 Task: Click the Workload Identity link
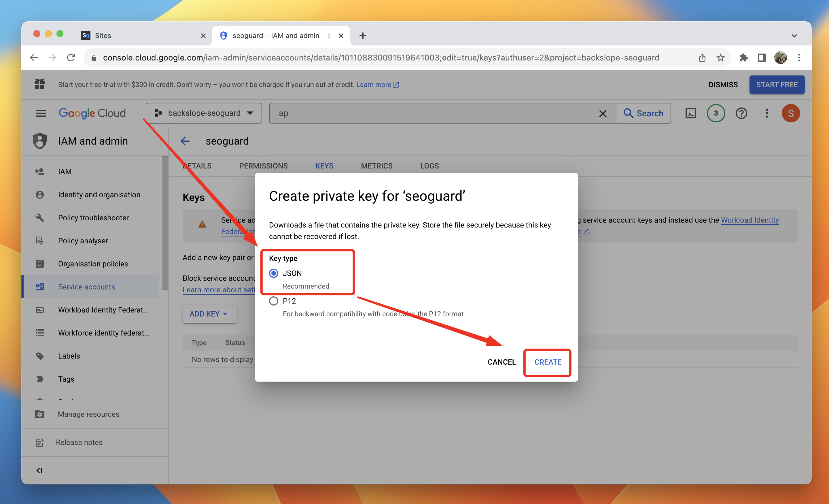click(x=749, y=220)
